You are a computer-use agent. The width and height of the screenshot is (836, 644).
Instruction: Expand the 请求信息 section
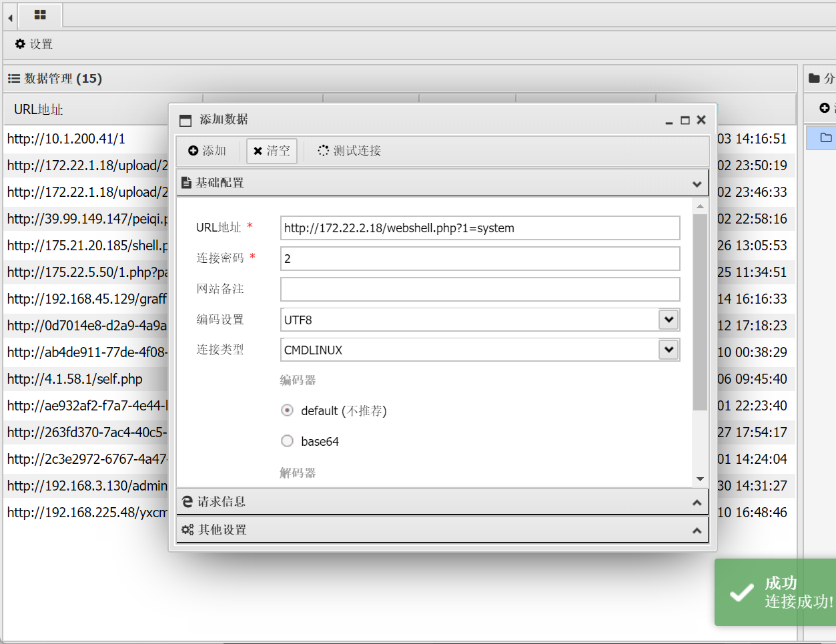click(442, 502)
